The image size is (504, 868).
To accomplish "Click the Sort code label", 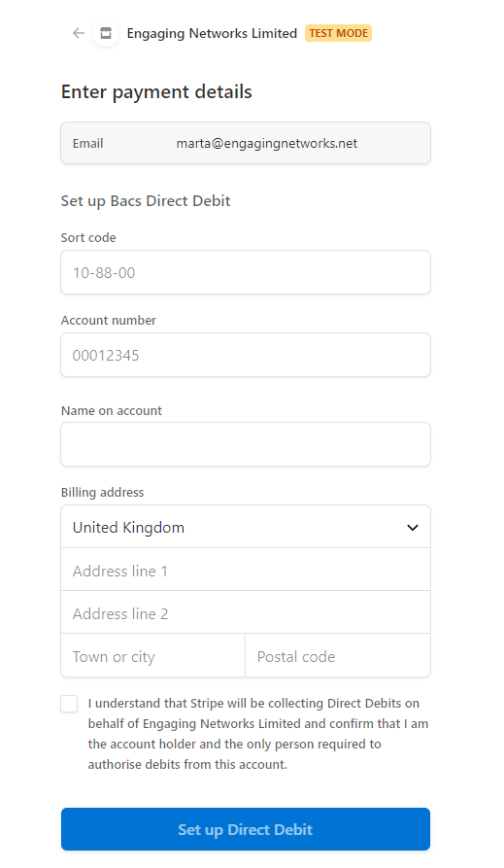I will coord(88,238).
